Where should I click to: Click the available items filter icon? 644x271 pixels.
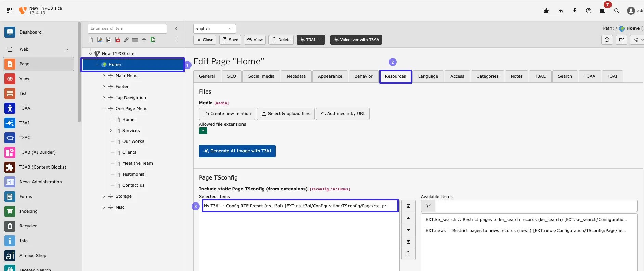click(x=428, y=206)
